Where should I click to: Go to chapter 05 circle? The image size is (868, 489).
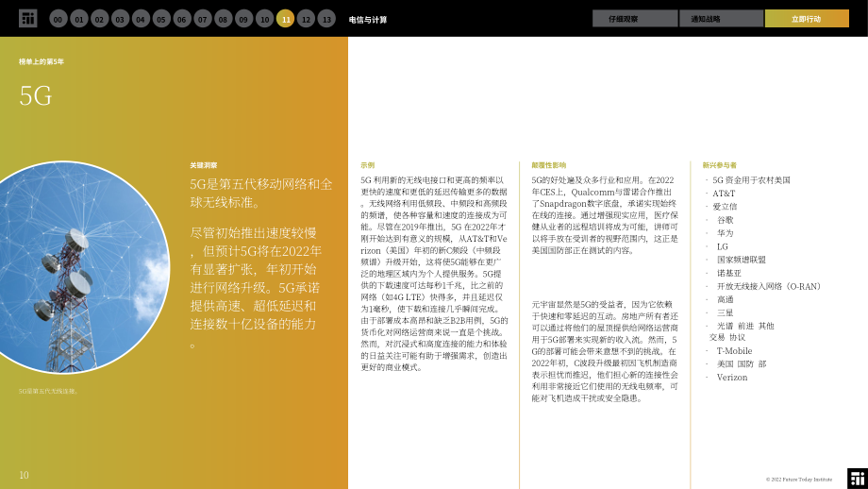click(x=161, y=19)
